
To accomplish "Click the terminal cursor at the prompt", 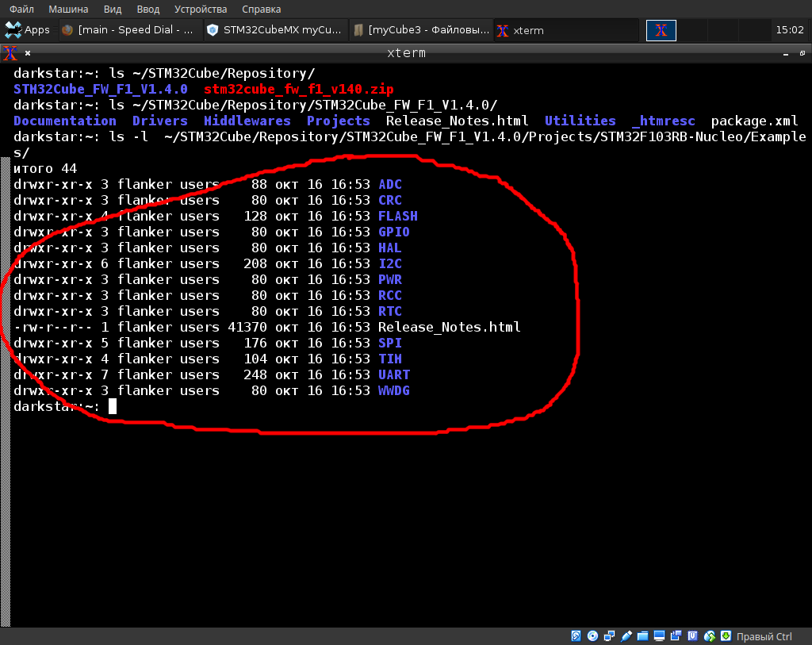I will click(113, 406).
